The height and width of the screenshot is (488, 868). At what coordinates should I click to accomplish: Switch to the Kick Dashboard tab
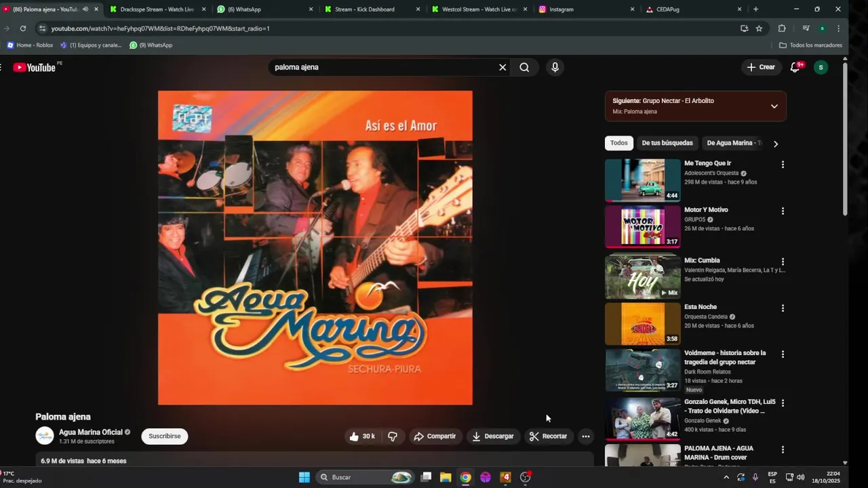coord(372,9)
